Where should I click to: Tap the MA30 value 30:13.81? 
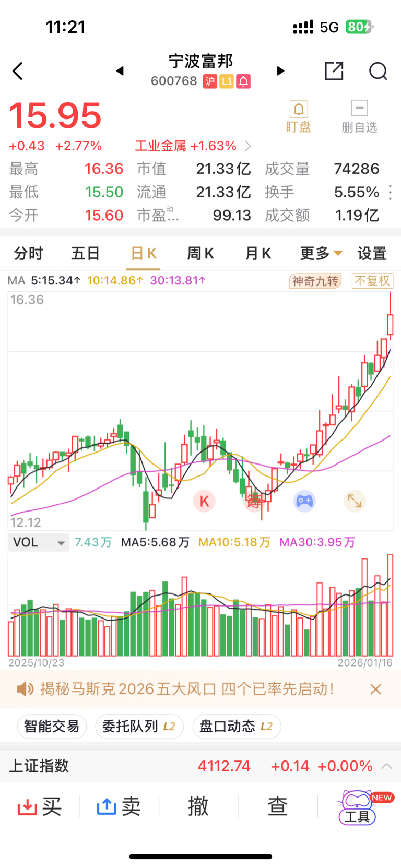point(178,281)
